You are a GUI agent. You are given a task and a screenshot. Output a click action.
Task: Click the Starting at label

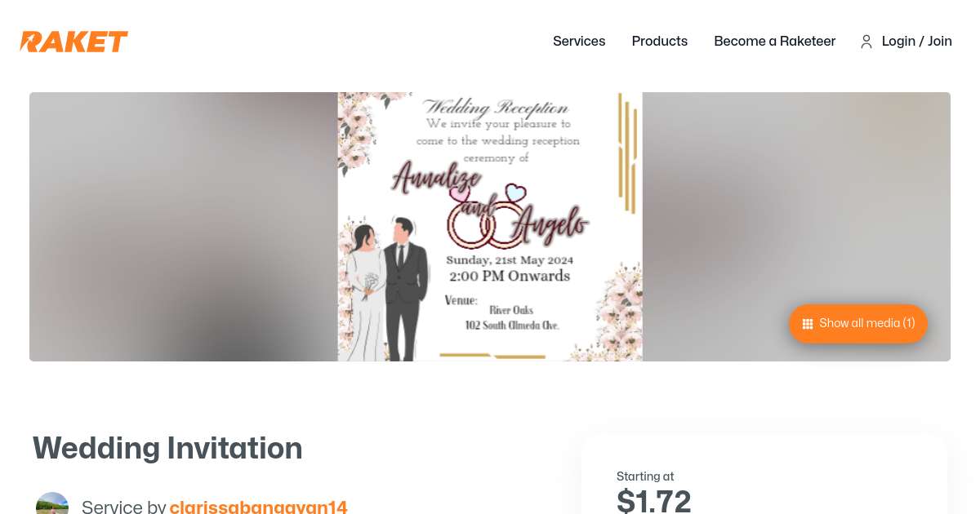pyautogui.click(x=645, y=476)
